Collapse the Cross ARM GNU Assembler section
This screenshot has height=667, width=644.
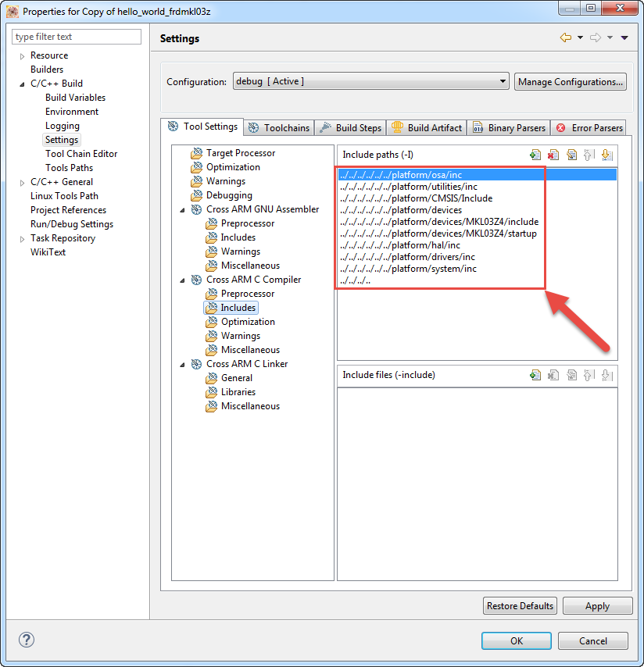[x=183, y=209]
